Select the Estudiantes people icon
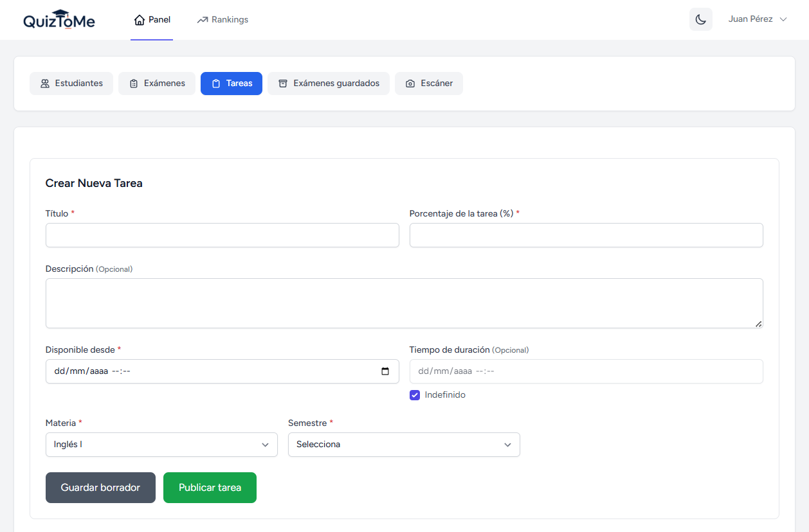The height and width of the screenshot is (532, 809). (44, 83)
